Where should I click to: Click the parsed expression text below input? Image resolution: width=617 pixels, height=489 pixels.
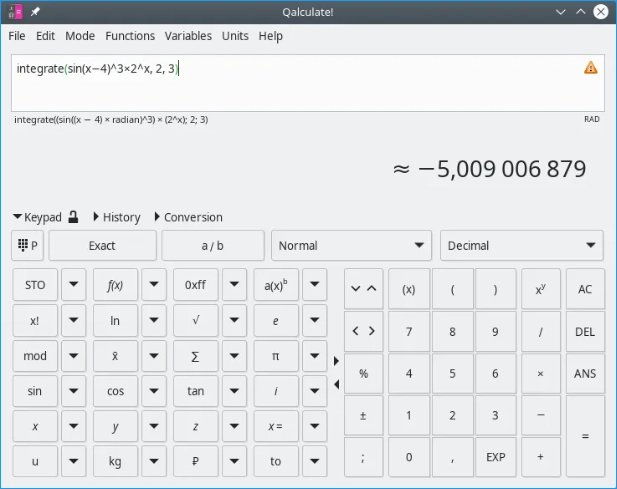tap(111, 120)
